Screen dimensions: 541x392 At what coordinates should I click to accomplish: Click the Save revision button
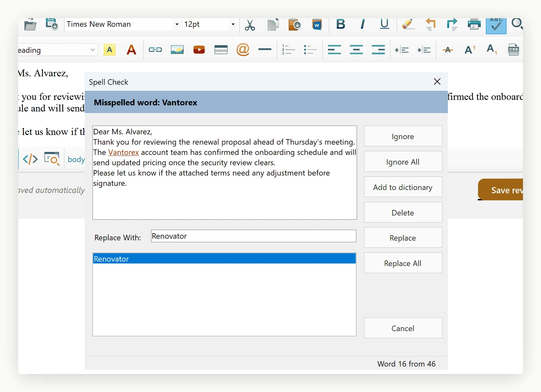point(500,190)
